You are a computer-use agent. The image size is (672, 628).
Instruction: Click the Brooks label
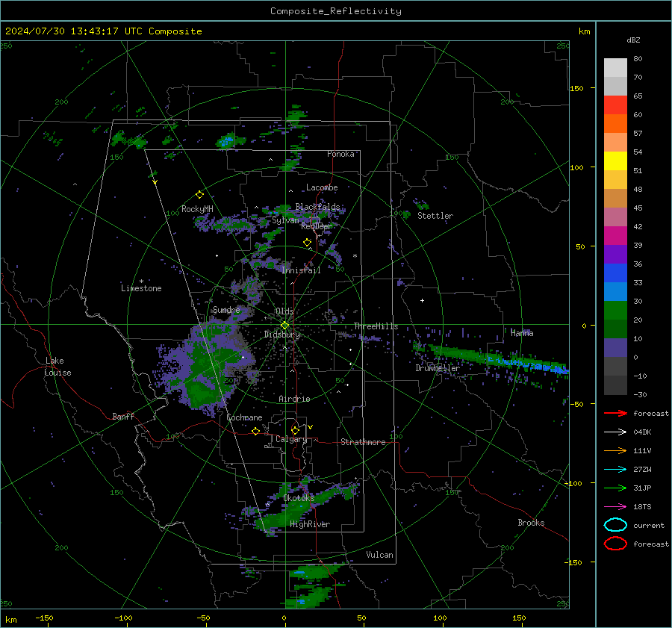[531, 523]
